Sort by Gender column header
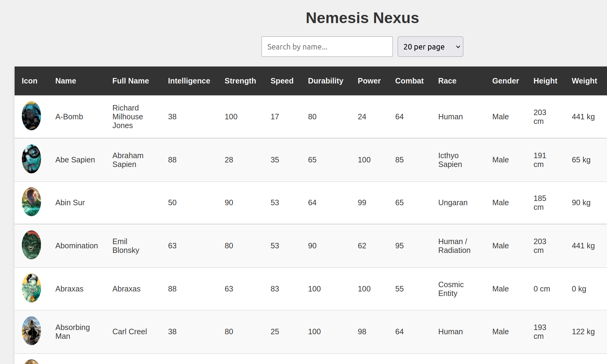 (505, 81)
